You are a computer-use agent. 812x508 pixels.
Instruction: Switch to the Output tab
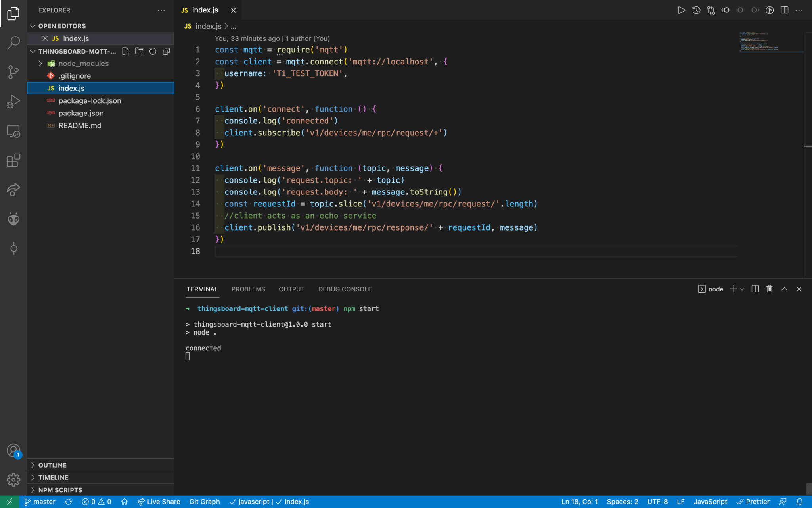[x=291, y=289]
